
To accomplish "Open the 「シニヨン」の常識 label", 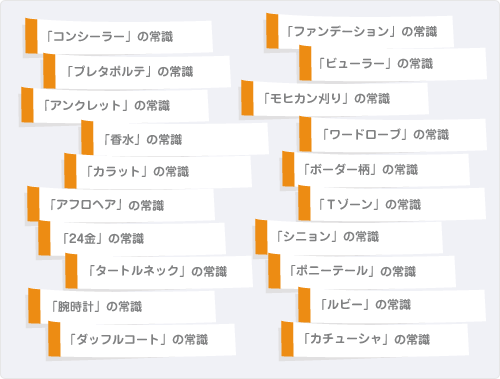I will click(x=349, y=237).
